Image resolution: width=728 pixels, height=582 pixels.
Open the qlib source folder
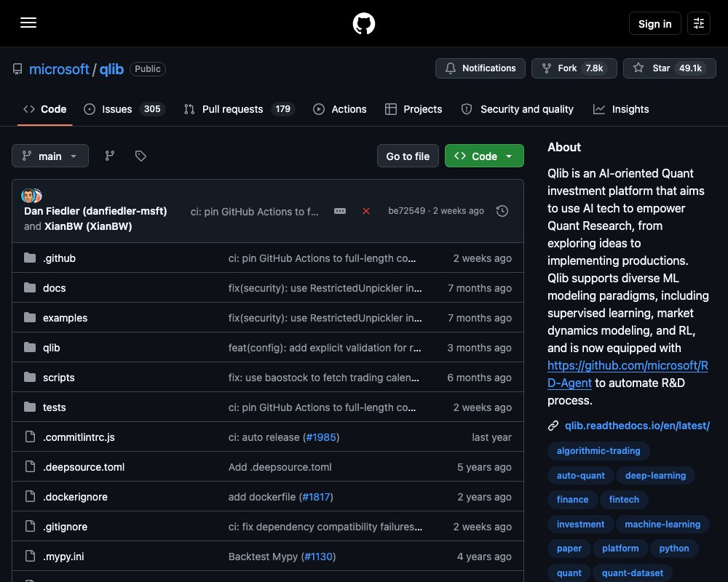tap(51, 348)
